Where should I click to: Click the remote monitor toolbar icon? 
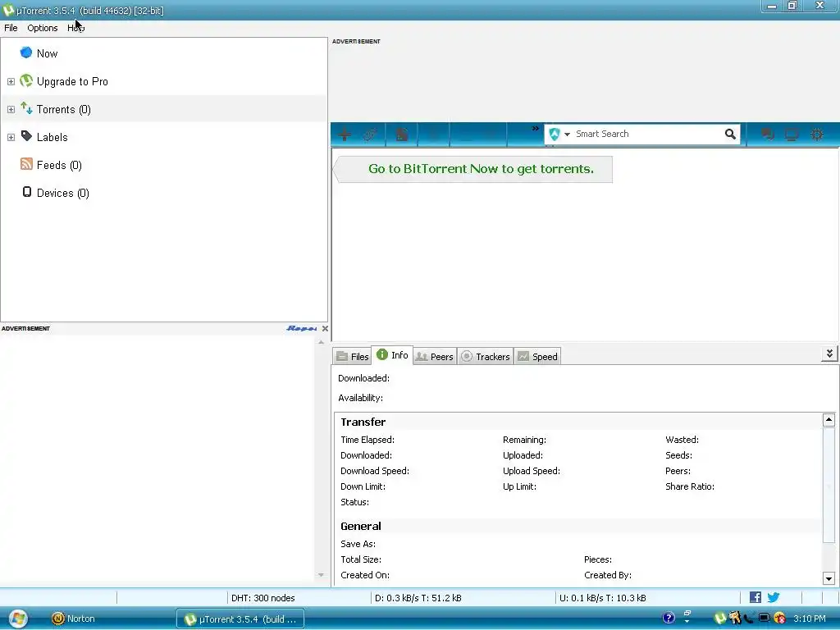792,134
